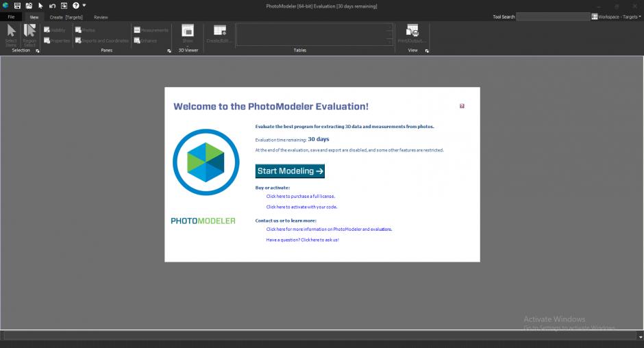The width and height of the screenshot is (644, 348).
Task: Open the Help question mark icon
Action: tap(76, 5)
